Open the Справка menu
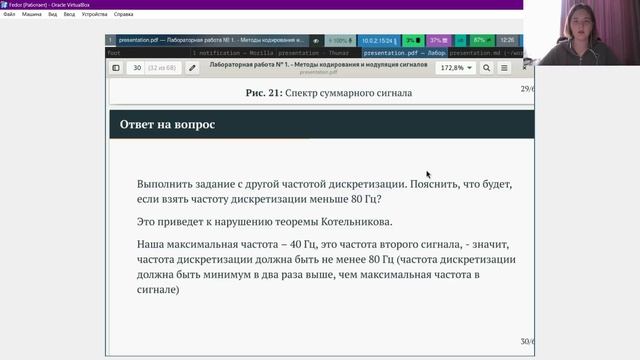Viewport: 640px width, 360px height. coord(123,14)
